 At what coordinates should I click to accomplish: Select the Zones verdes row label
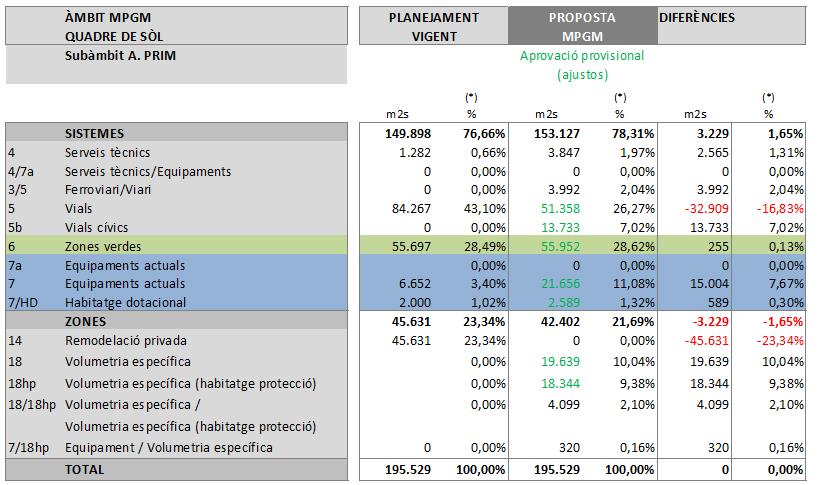click(x=102, y=247)
